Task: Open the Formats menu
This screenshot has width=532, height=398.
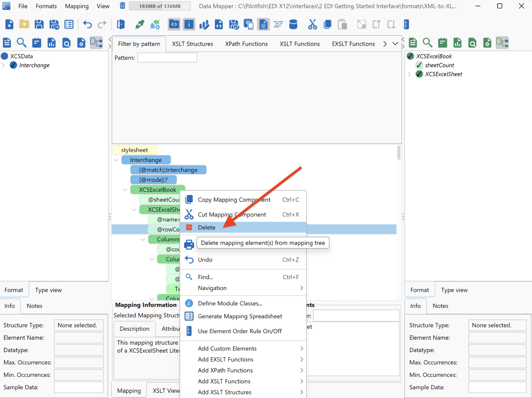Action: tap(46, 6)
